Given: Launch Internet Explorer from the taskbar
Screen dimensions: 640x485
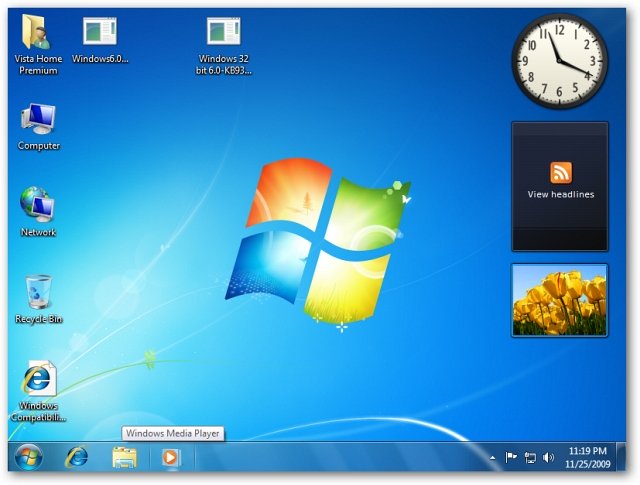Looking at the screenshot, I should tap(76, 457).
